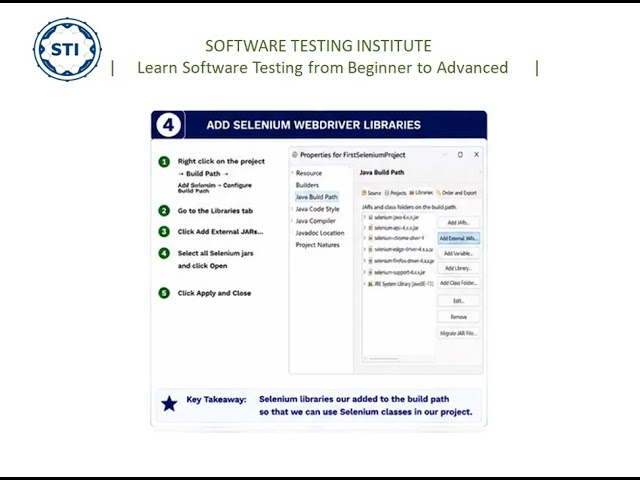Maximize the Properties dialog
This screenshot has height=480, width=640.
pos(460,155)
